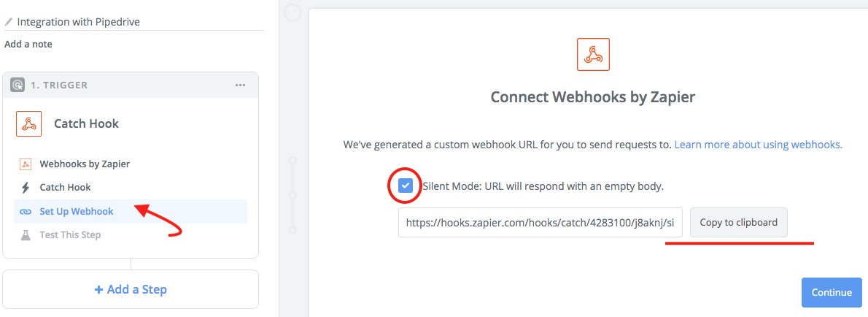Click the trigger icon next to 1. TRIGGER
Viewport: 868px width, 317px height.
pyautogui.click(x=18, y=85)
